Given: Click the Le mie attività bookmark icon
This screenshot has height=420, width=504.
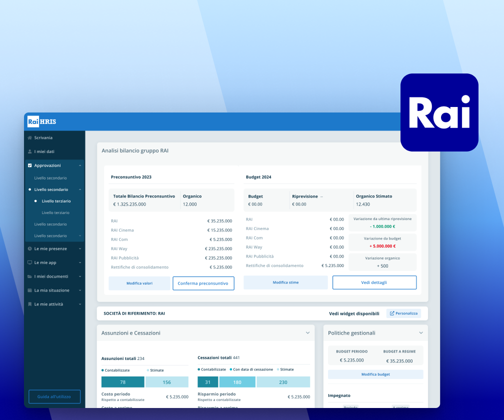Looking at the screenshot, I should click(x=29, y=304).
